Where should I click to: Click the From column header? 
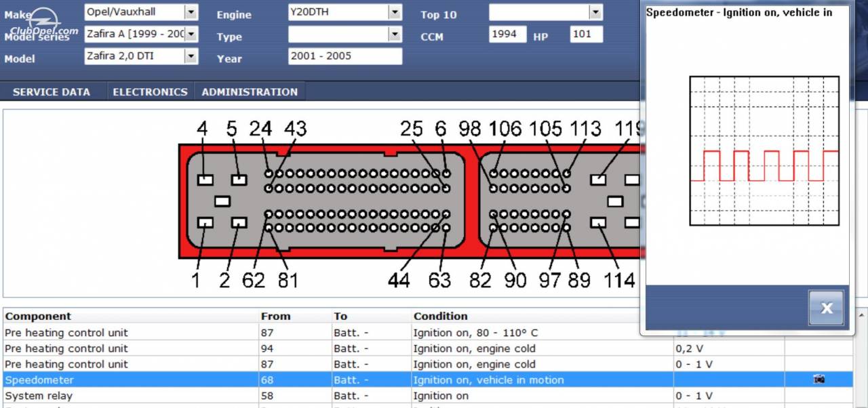(x=275, y=316)
